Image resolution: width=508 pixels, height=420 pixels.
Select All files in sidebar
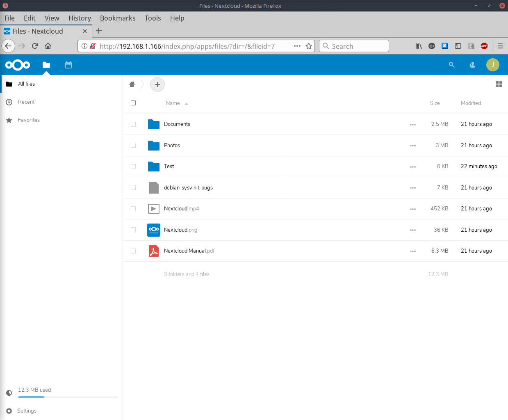point(26,84)
